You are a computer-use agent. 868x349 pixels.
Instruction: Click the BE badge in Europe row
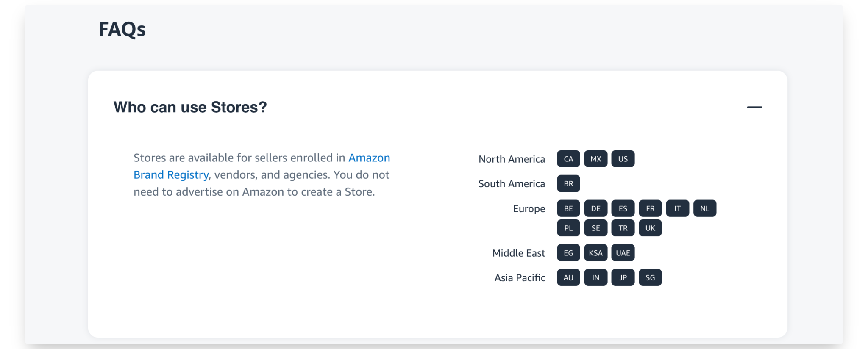coord(568,208)
